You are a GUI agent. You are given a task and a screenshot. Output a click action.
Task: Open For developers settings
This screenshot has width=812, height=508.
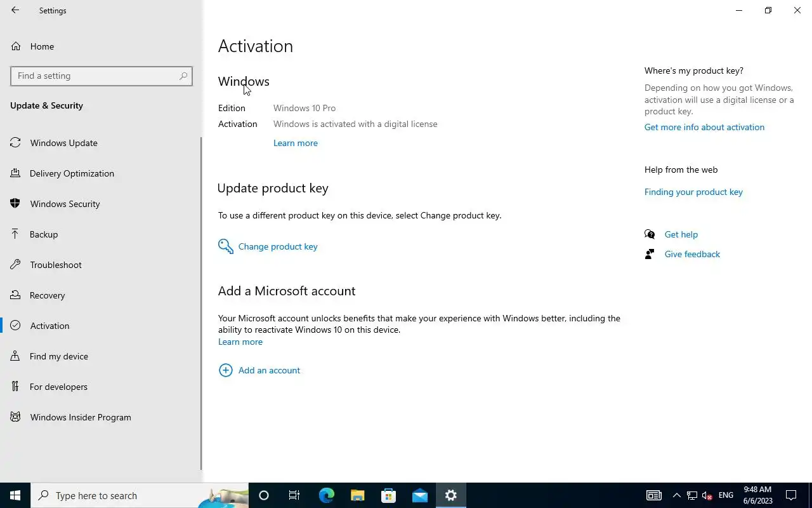[101, 387]
